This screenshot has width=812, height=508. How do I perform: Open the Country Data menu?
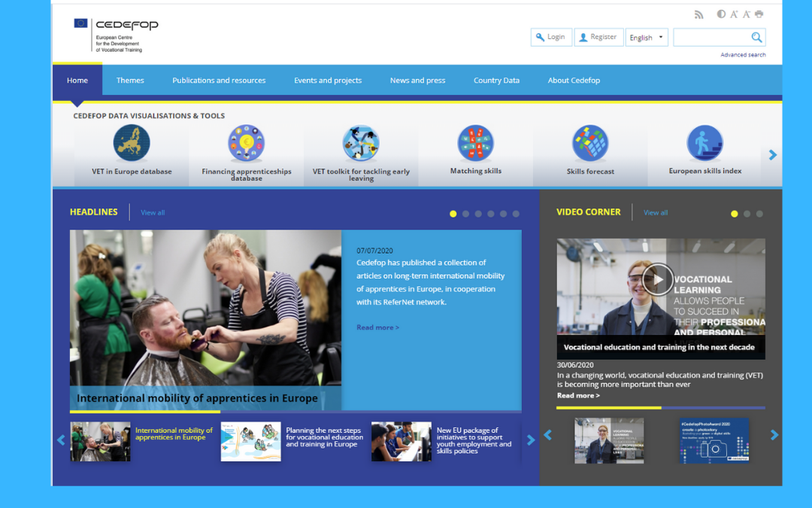tap(496, 81)
